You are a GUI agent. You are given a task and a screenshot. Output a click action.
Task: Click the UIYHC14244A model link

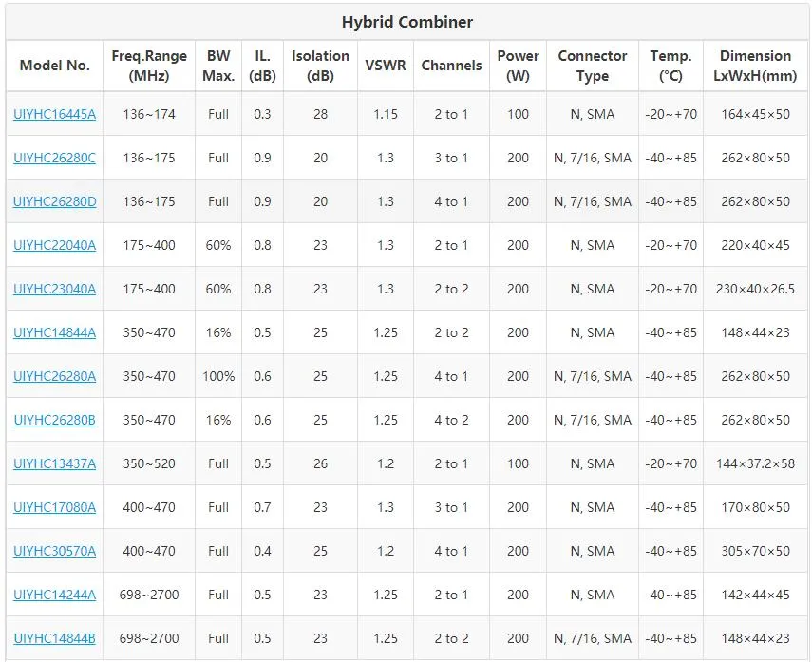[54, 595]
